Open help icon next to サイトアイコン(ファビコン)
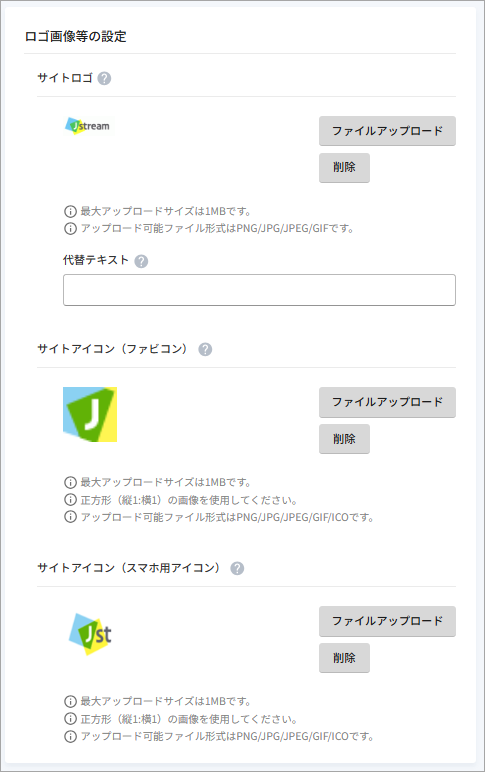 205,349
